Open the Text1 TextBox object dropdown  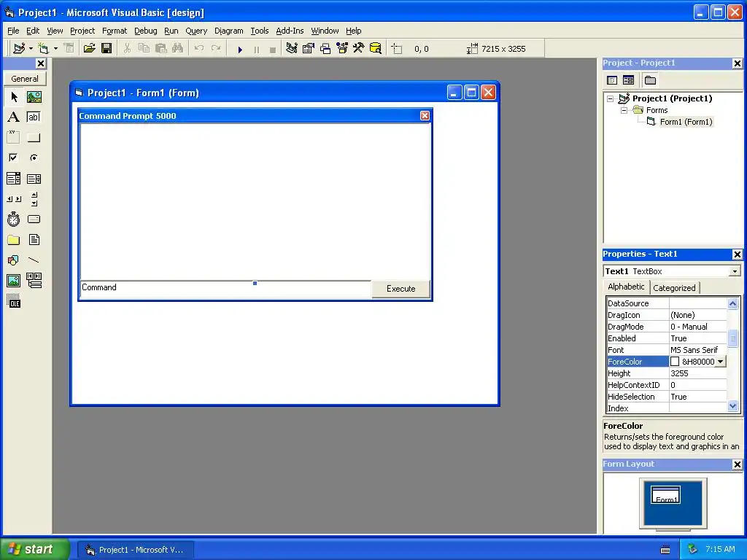coord(735,271)
